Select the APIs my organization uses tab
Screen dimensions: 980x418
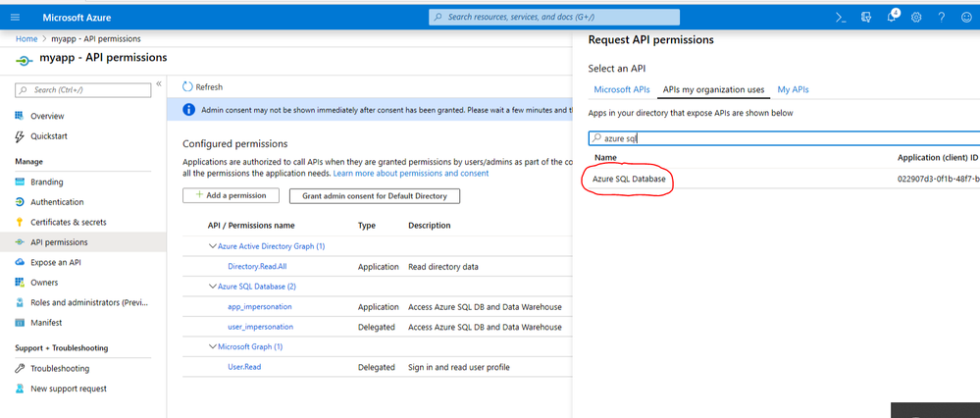714,89
